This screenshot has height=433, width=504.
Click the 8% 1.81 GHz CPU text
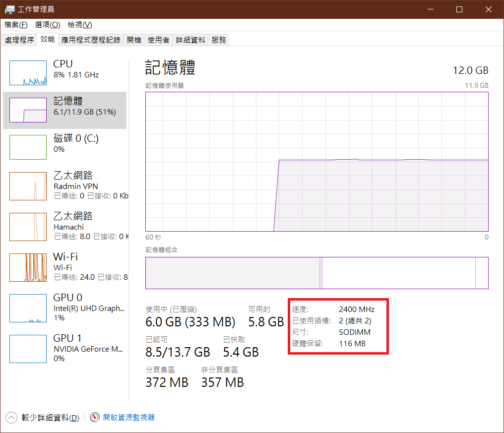pyautogui.click(x=76, y=75)
